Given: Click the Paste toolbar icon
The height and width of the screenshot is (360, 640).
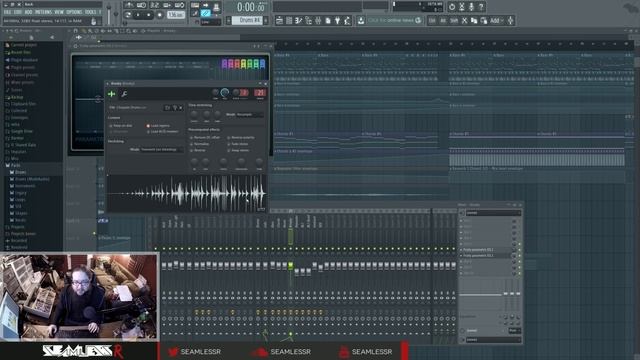Looking at the screenshot, I should tap(484, 20).
